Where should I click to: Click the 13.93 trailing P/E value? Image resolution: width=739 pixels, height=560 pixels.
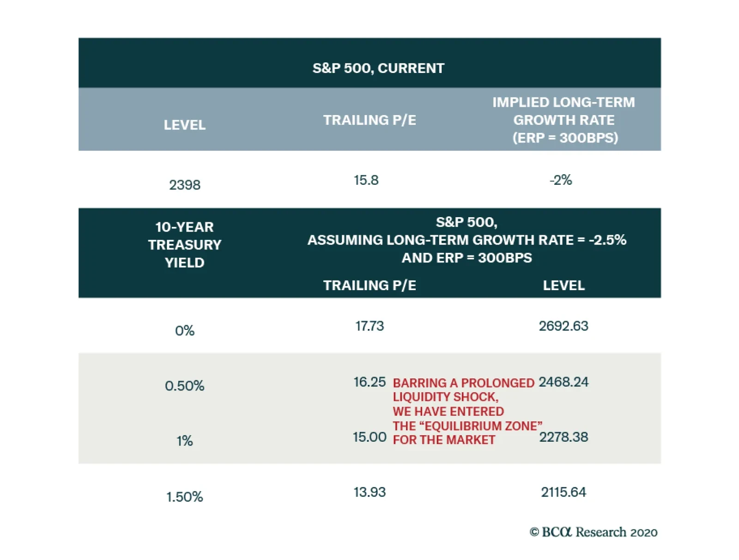pos(369,492)
